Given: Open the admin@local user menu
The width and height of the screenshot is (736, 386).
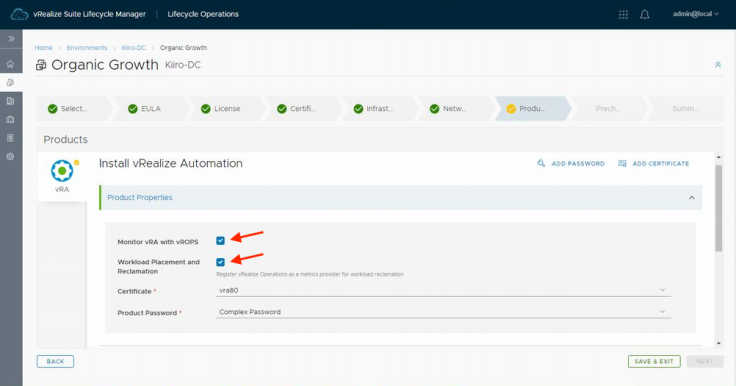Looking at the screenshot, I should tap(696, 14).
